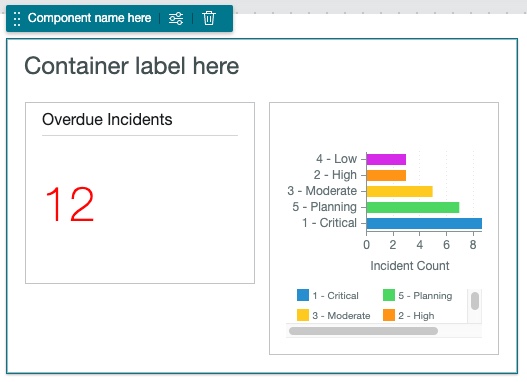Click the '2 - High' legend text
This screenshot has width=527, height=382.
point(416,316)
